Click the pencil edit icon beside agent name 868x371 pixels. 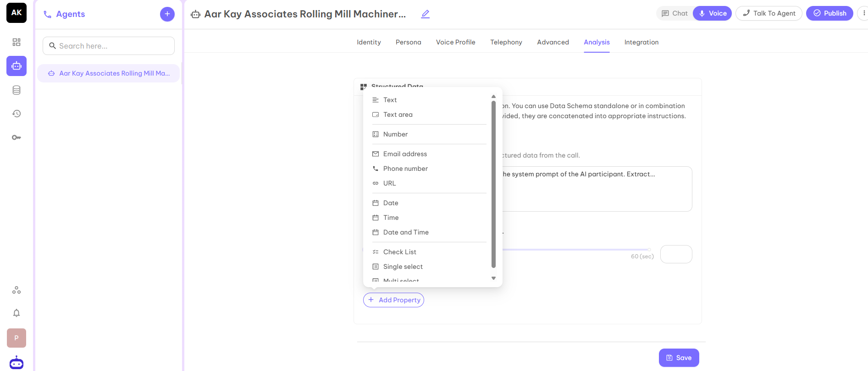coord(426,14)
